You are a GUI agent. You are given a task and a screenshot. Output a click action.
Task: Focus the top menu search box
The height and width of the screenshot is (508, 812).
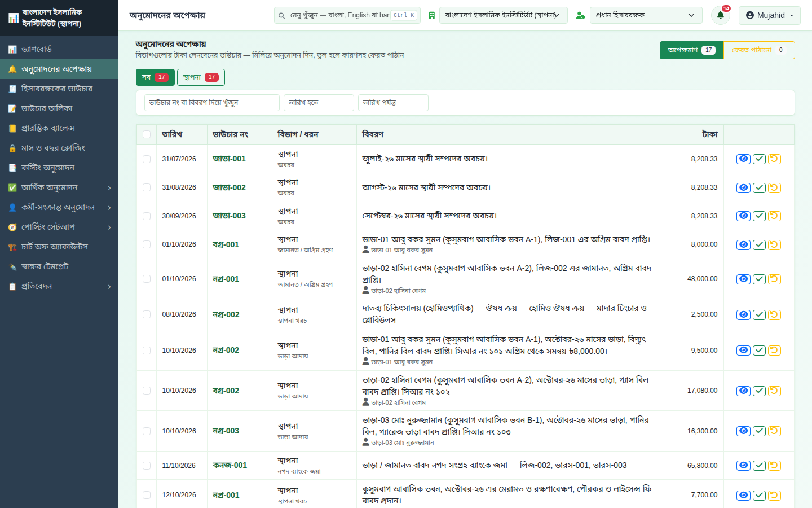(347, 15)
